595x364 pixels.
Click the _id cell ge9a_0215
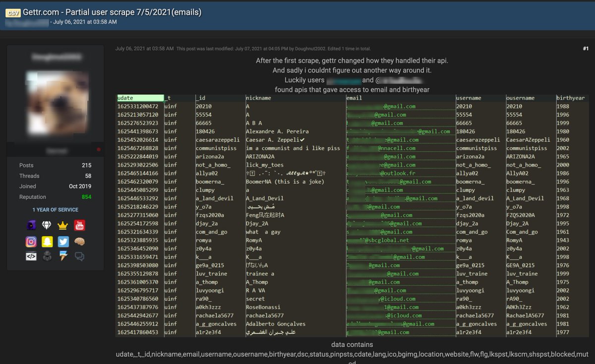click(x=210, y=265)
